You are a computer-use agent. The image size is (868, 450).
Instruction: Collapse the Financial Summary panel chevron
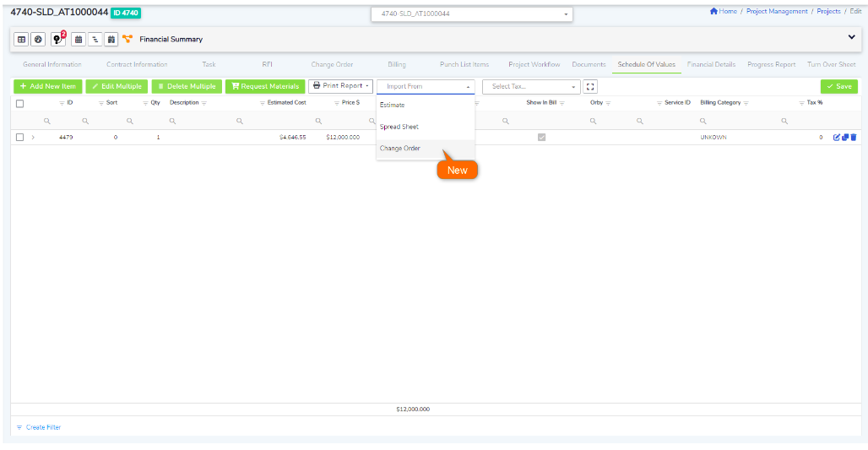pos(851,37)
